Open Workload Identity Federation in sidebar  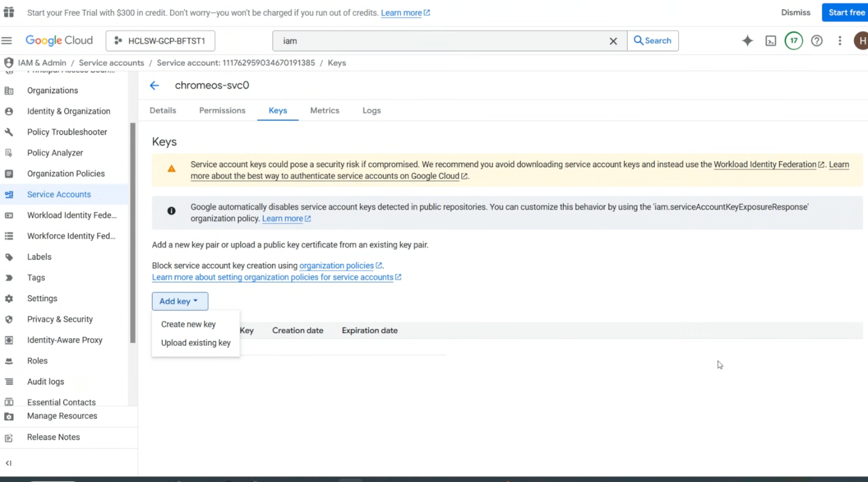tap(72, 215)
